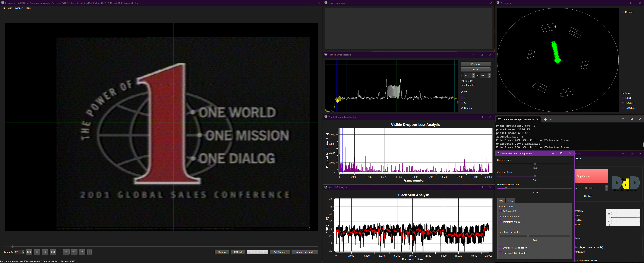Increase the oscilloscope X coordinate spinner
This screenshot has width=644, height=263.
tap(473, 74)
